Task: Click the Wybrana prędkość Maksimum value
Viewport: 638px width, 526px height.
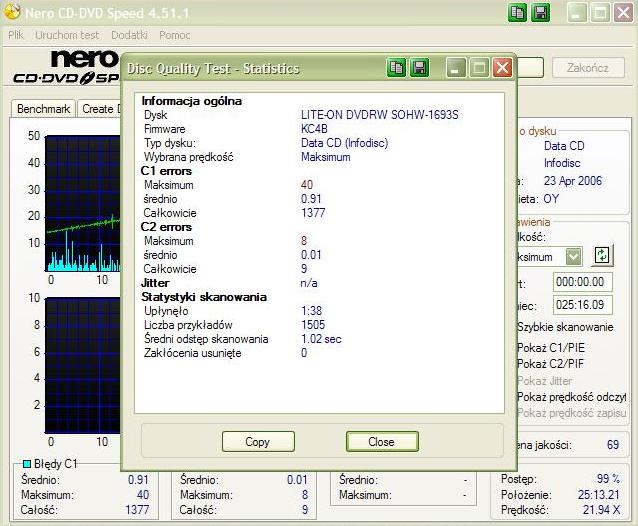Action: pyautogui.click(x=326, y=157)
